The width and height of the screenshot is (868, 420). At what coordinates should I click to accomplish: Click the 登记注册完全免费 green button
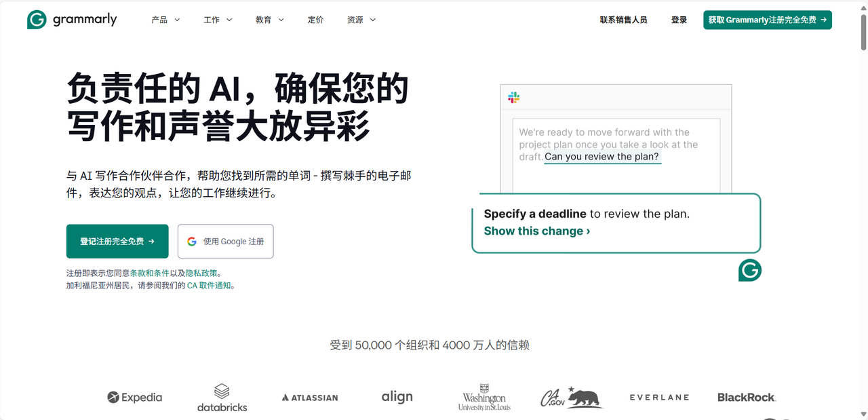[x=117, y=242]
